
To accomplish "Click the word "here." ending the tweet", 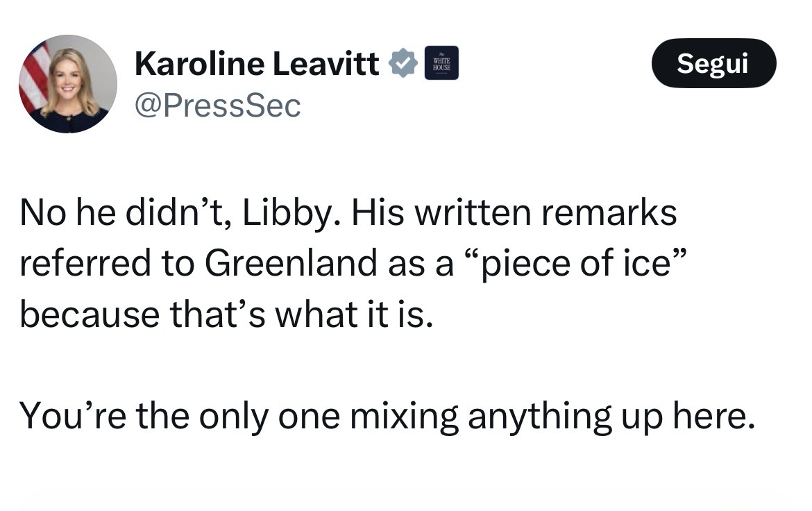I will pos(711,415).
